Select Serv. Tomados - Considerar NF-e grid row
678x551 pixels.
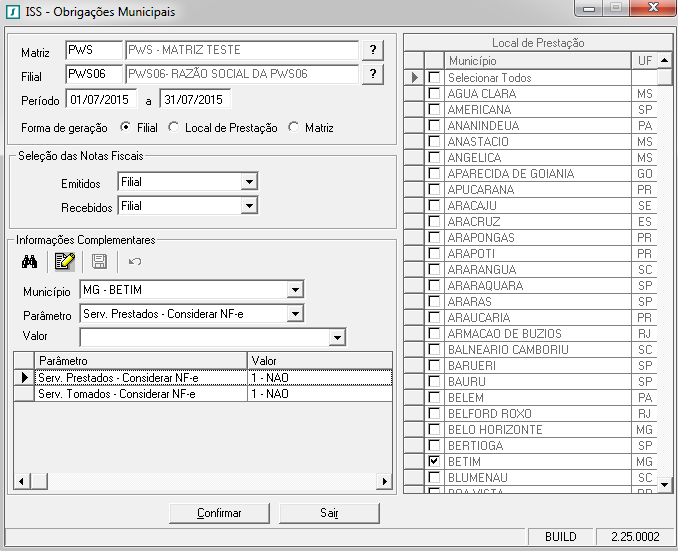click(202, 394)
